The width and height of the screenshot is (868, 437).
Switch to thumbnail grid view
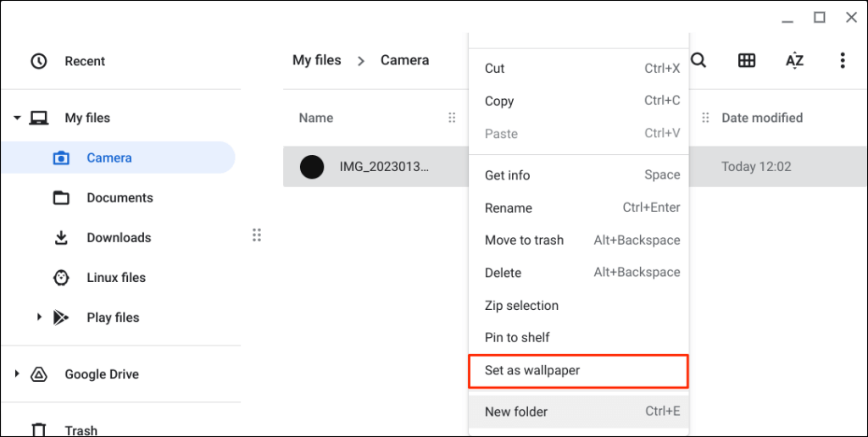click(x=747, y=60)
